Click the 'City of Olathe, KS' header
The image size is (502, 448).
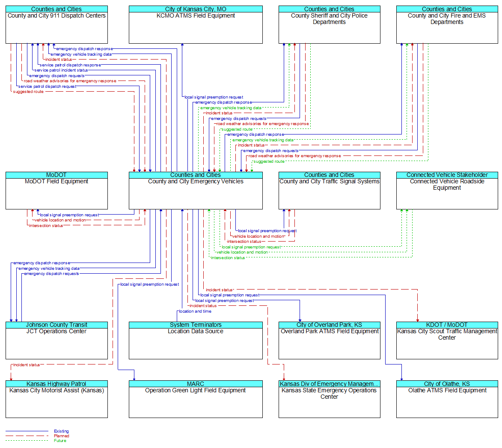447,384
